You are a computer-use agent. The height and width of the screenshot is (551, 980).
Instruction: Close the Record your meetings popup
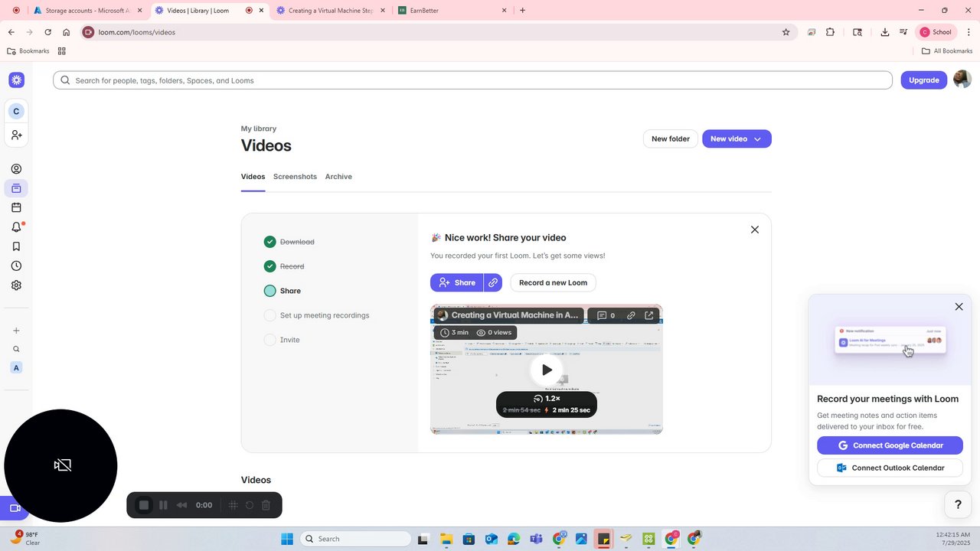click(x=959, y=307)
